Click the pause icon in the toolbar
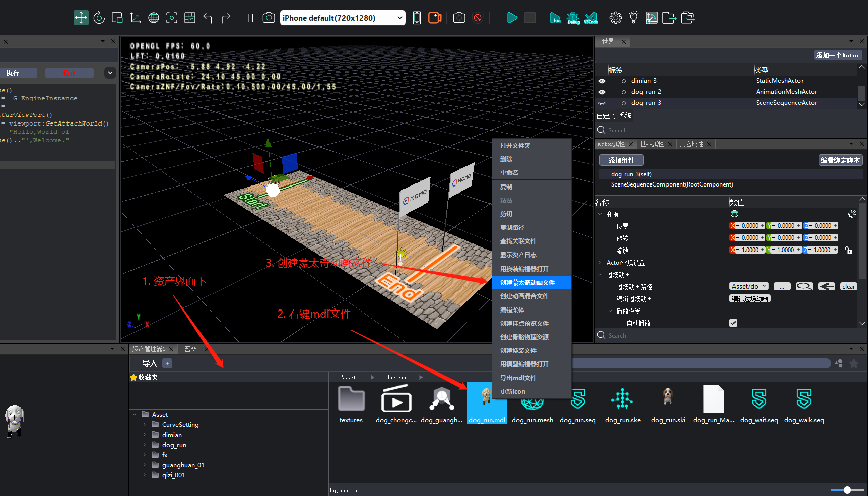The width and height of the screenshot is (868, 496). (x=250, y=18)
